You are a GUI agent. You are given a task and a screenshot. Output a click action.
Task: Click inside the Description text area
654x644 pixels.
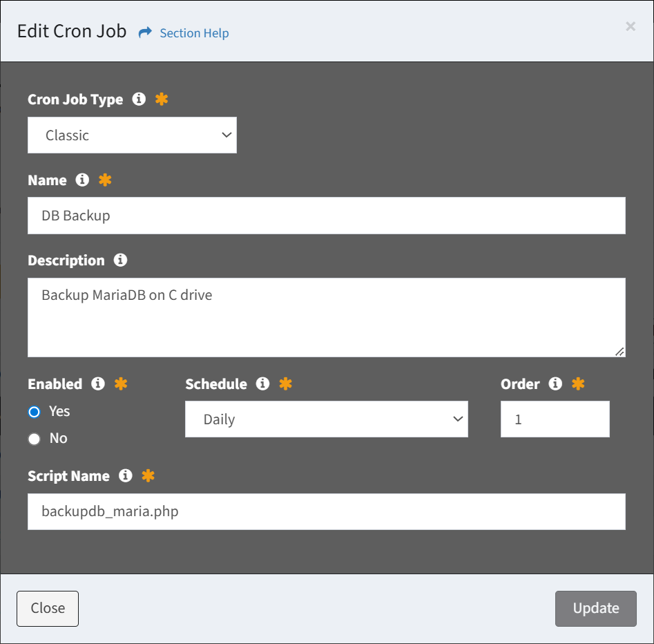tap(326, 317)
